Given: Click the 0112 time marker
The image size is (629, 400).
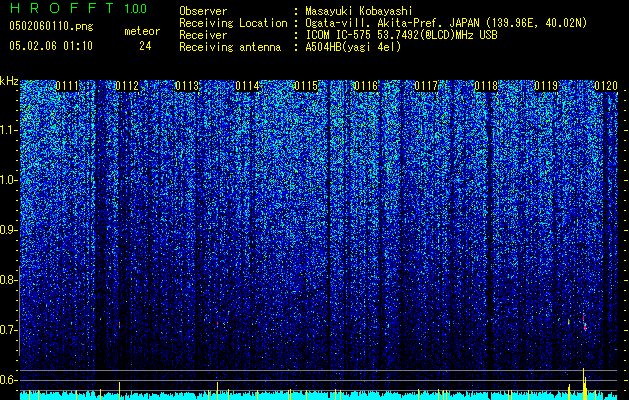Looking at the screenshot, I should [127, 86].
